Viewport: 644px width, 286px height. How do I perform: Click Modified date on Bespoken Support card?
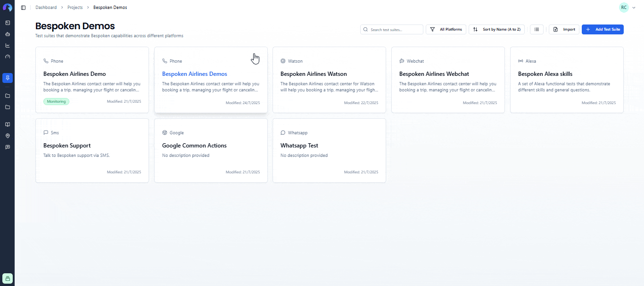pyautogui.click(x=124, y=172)
